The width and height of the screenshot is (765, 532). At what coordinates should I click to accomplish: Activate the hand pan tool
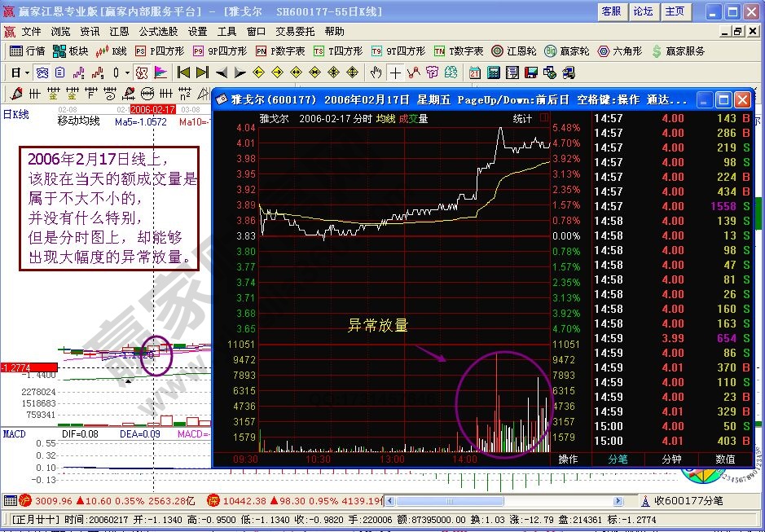pos(376,73)
